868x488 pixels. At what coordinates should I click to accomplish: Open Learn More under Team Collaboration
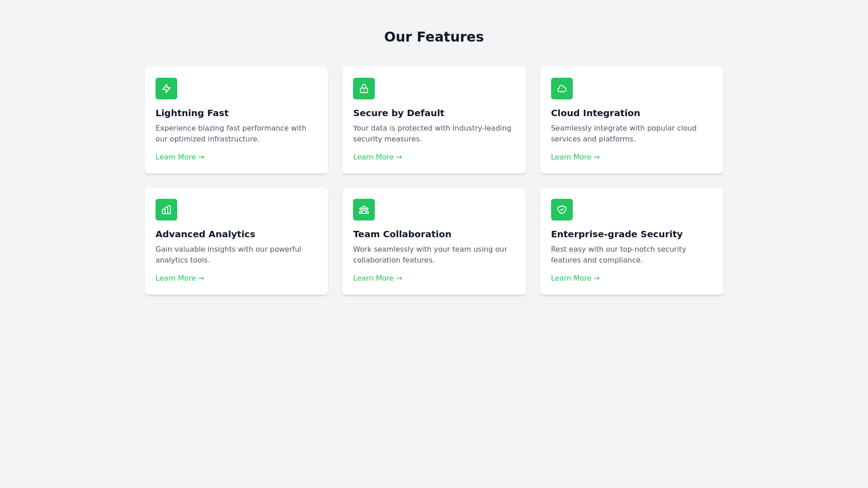377,278
